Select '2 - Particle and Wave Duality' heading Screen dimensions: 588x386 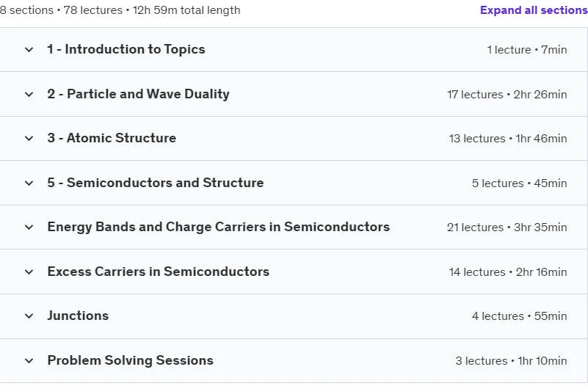[x=139, y=94]
